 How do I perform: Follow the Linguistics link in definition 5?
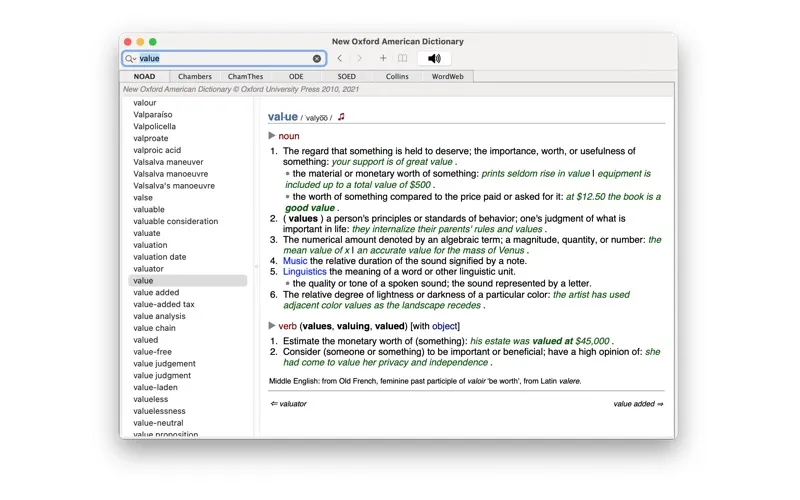pyautogui.click(x=305, y=271)
